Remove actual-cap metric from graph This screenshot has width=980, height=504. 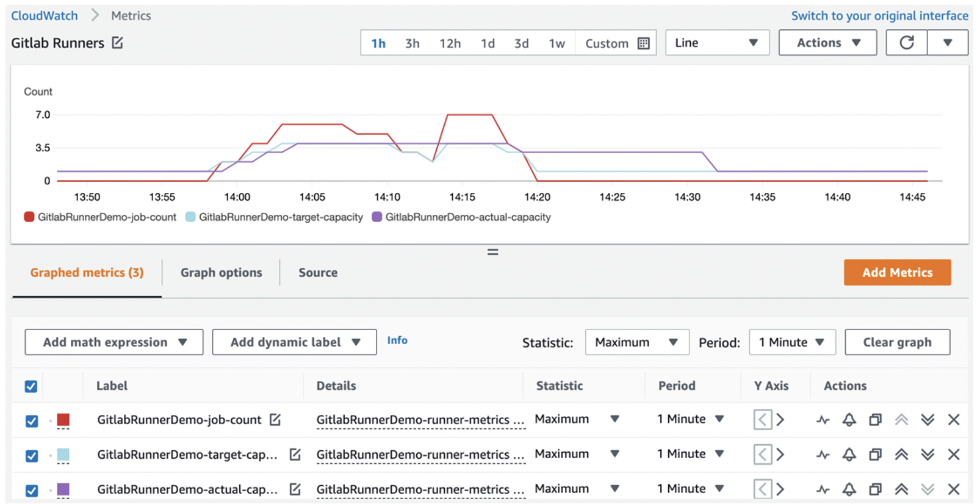click(x=954, y=489)
